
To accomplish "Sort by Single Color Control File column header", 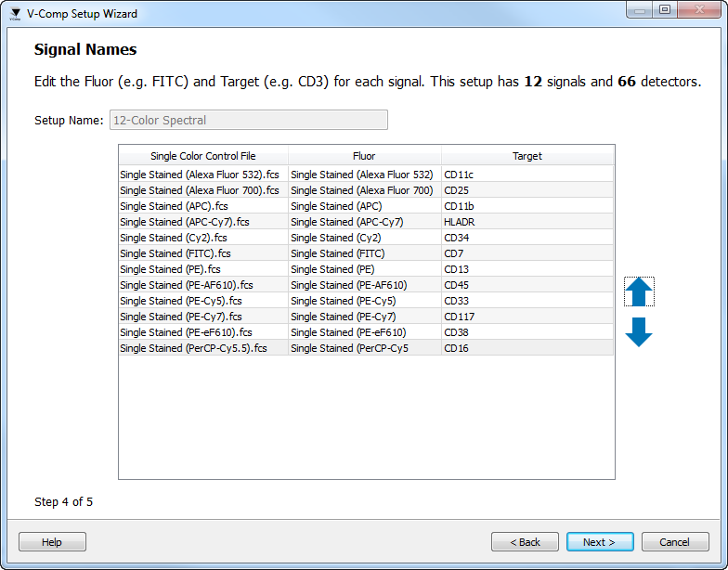I will [202, 156].
